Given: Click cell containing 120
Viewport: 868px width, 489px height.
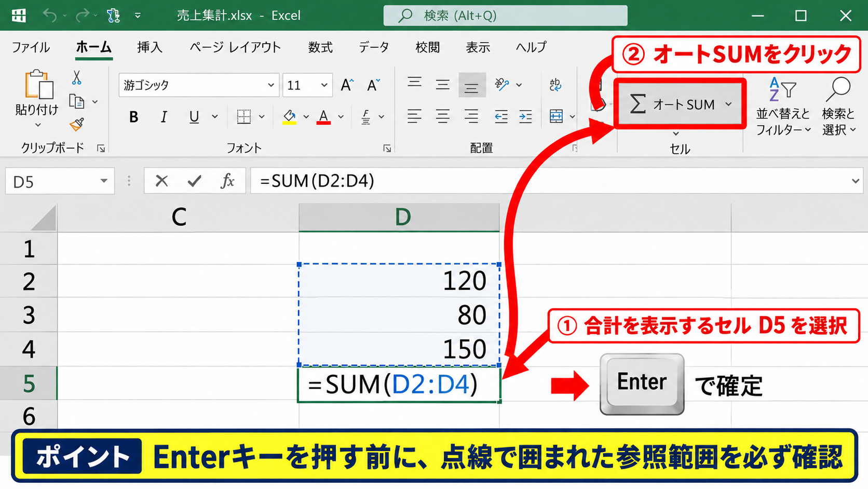Looking at the screenshot, I should (399, 281).
